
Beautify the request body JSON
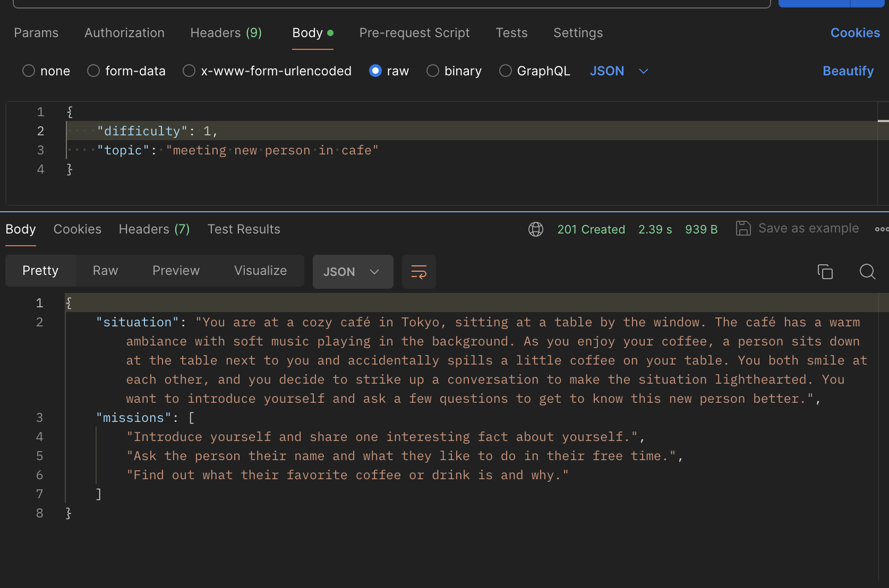pos(848,71)
